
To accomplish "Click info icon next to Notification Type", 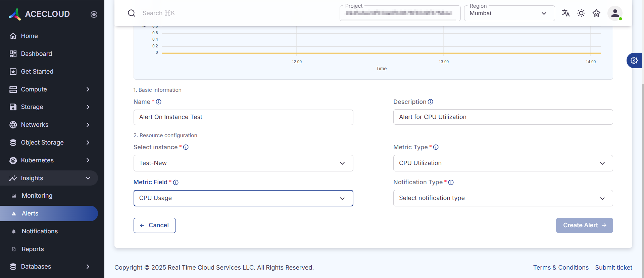I will 451,182.
